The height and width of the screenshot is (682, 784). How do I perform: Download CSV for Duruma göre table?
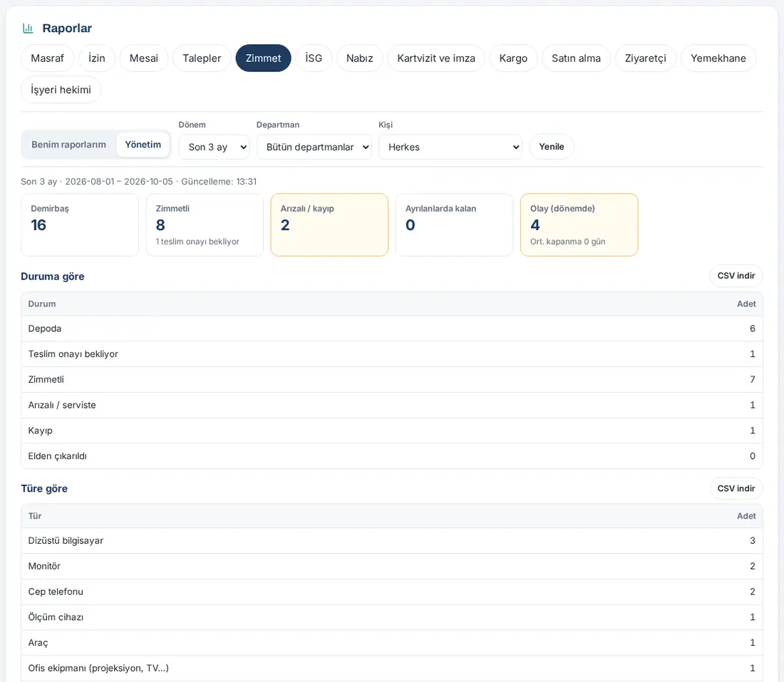[736, 276]
